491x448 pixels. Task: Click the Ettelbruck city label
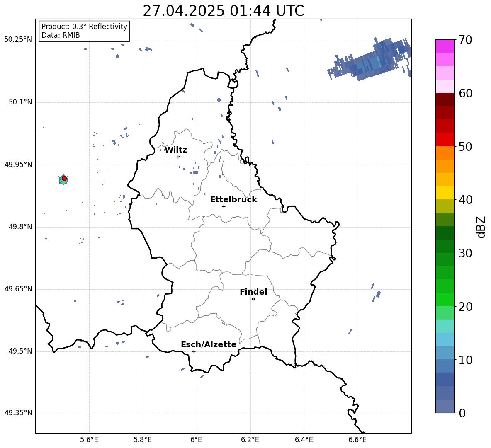[x=233, y=200]
